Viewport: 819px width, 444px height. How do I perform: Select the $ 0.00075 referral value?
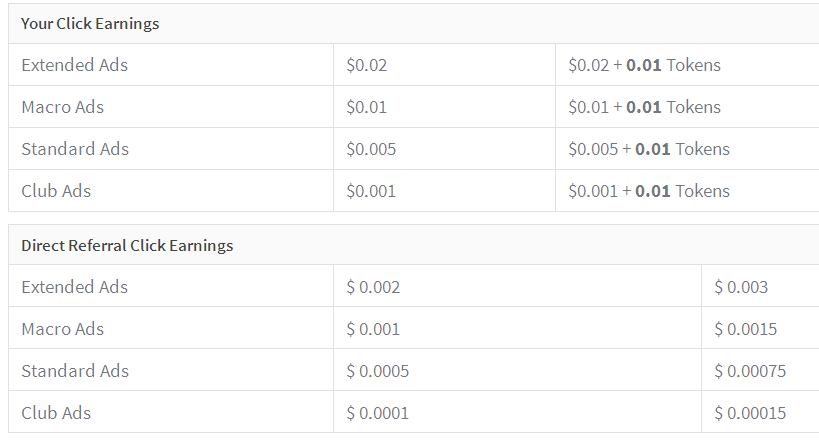click(750, 372)
